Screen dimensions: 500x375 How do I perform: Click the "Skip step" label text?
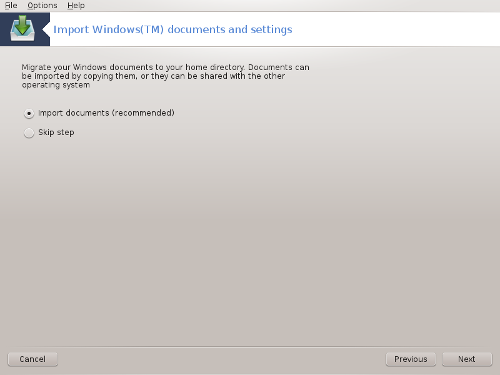pos(56,132)
